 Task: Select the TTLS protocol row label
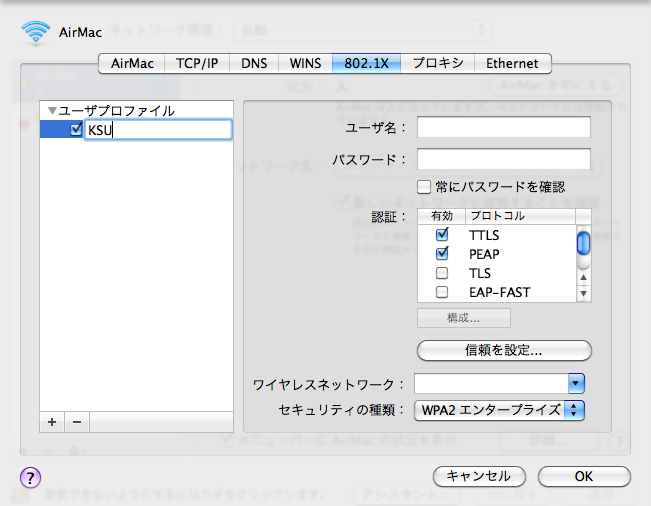[x=484, y=235]
